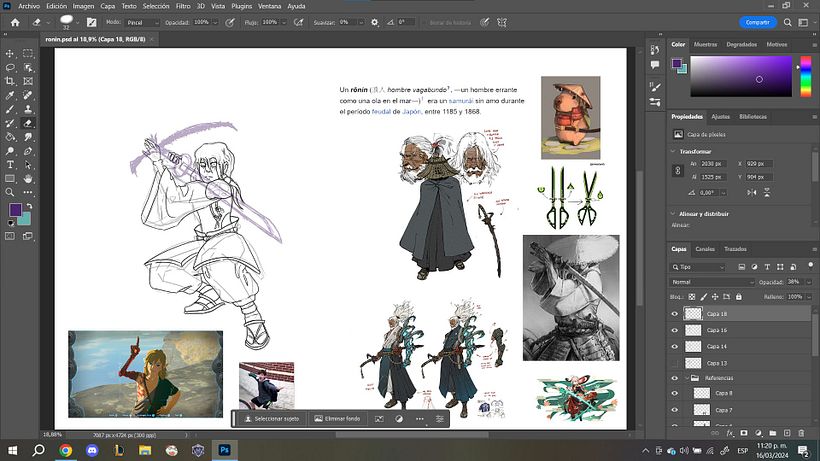Select the Eraser tool in the toolbox
Screen dimensions: 820x461
click(28, 123)
